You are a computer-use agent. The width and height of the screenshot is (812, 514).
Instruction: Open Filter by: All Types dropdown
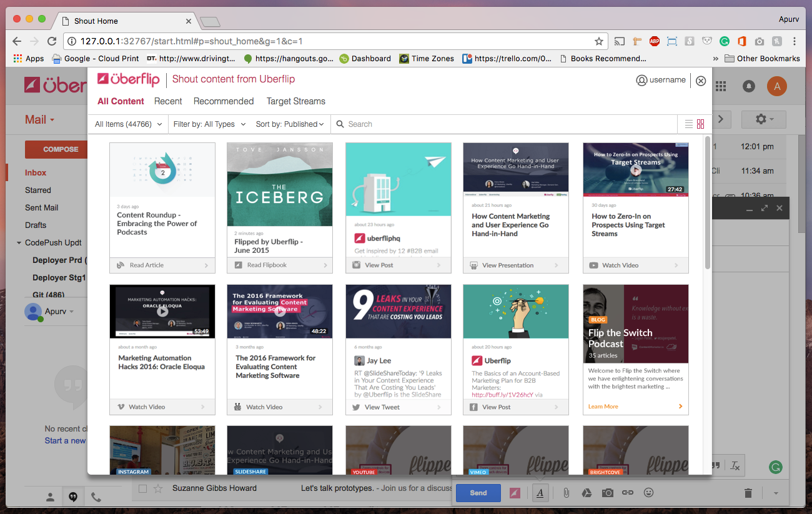pyautogui.click(x=209, y=124)
